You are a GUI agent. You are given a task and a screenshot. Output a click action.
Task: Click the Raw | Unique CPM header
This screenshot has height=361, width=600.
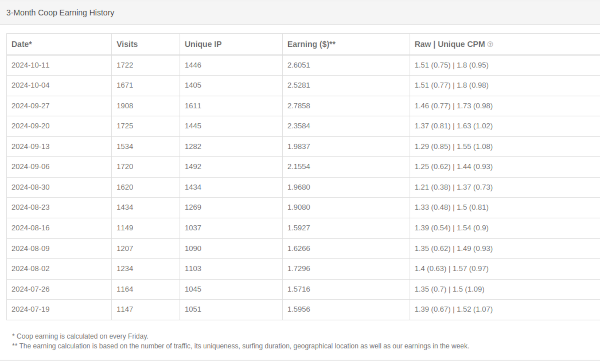pos(450,44)
